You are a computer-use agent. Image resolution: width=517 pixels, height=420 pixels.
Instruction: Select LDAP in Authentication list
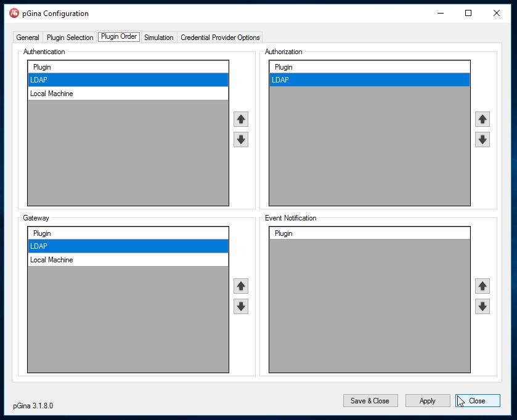pyautogui.click(x=128, y=80)
